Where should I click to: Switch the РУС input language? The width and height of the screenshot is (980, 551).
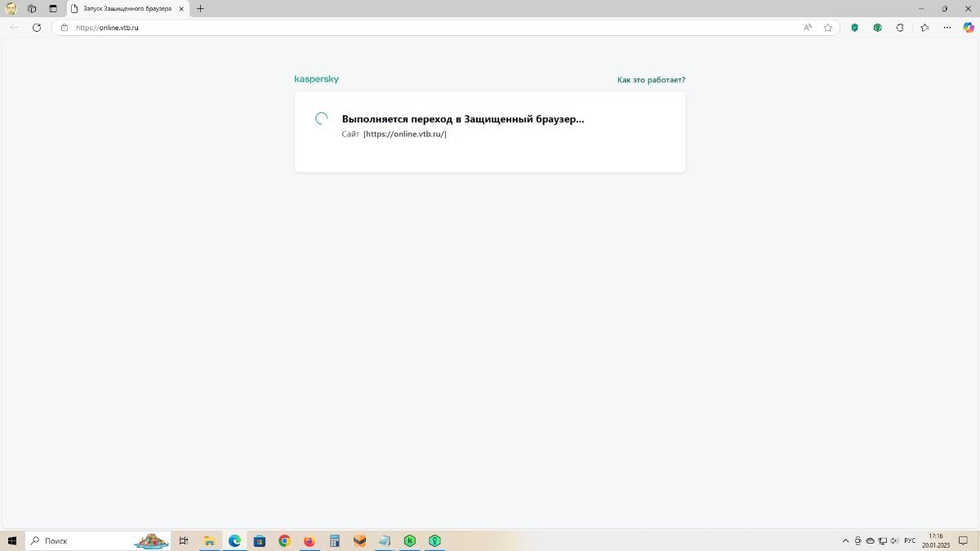(910, 541)
